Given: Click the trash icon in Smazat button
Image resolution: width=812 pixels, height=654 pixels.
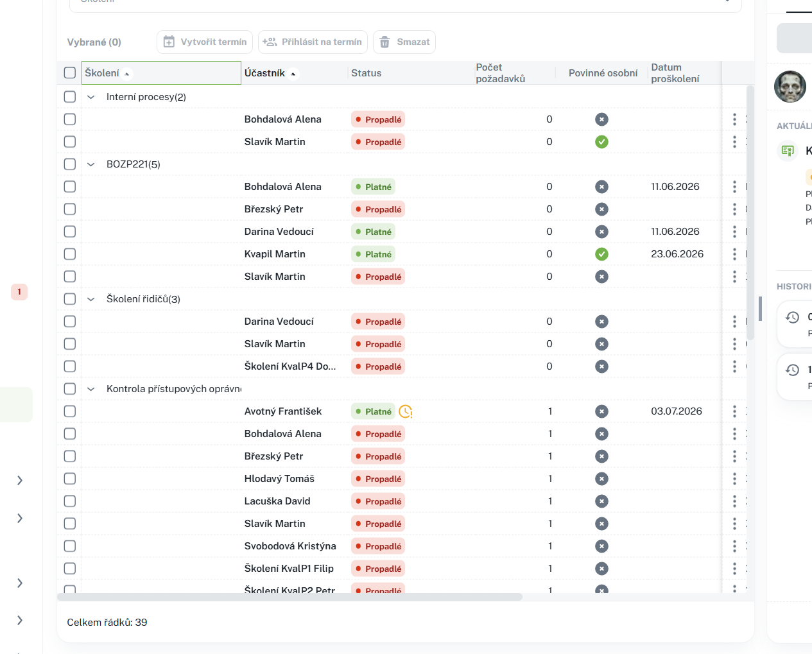Looking at the screenshot, I should click(384, 42).
